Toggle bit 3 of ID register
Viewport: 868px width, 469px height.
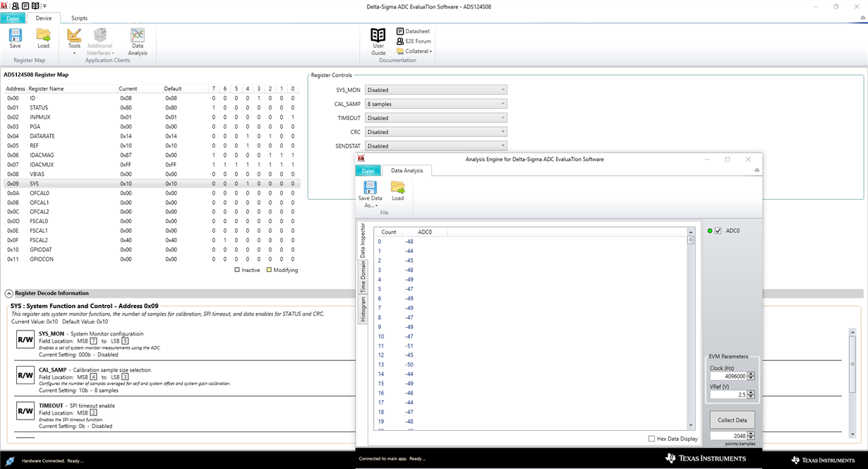pos(258,98)
